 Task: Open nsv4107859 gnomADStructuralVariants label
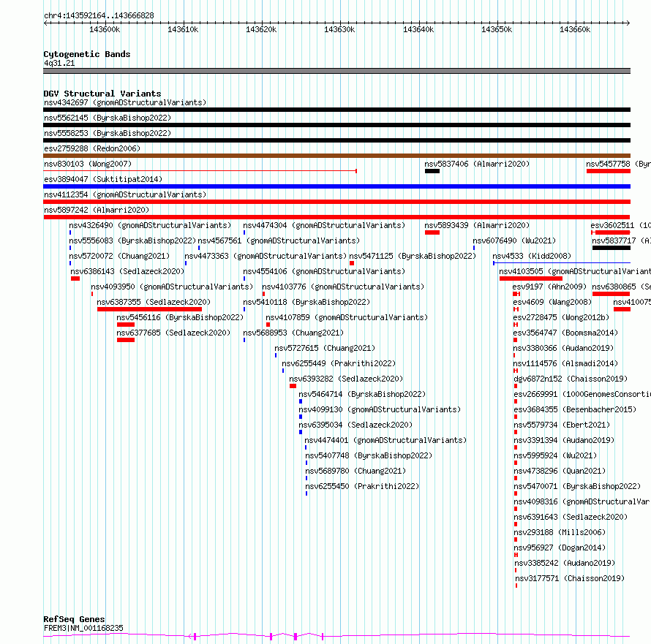[x=347, y=317]
